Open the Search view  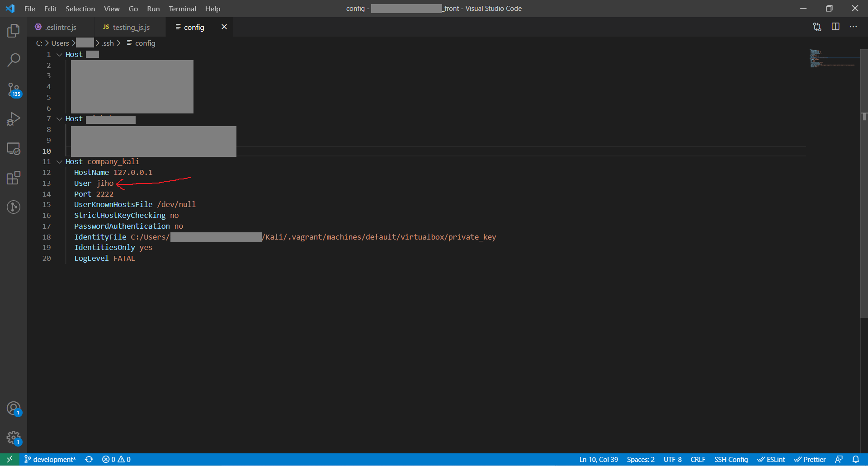[14, 59]
